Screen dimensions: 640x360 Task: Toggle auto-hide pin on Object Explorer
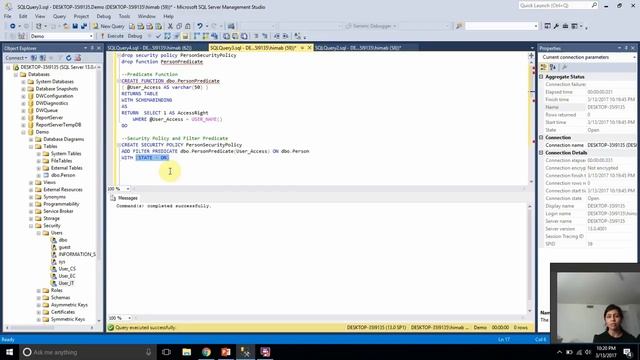92,48
